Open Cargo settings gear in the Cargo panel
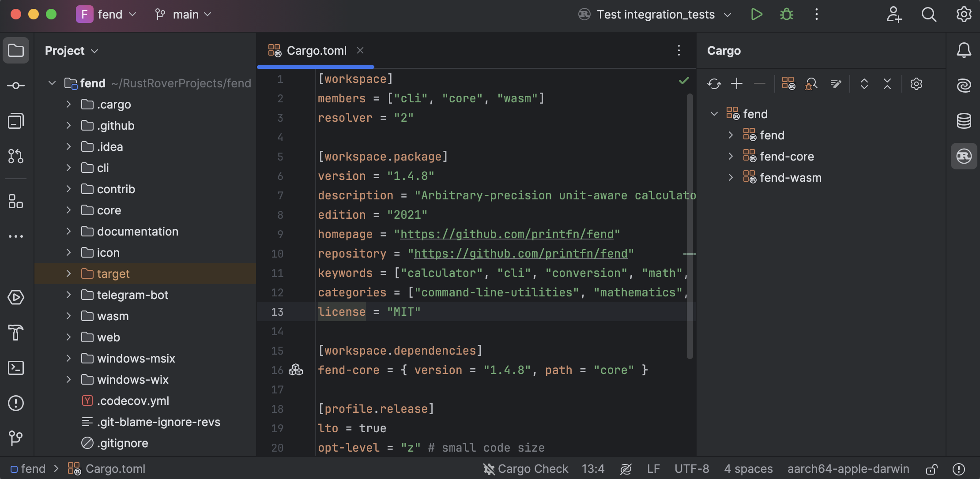The height and width of the screenshot is (479, 980). pos(917,83)
